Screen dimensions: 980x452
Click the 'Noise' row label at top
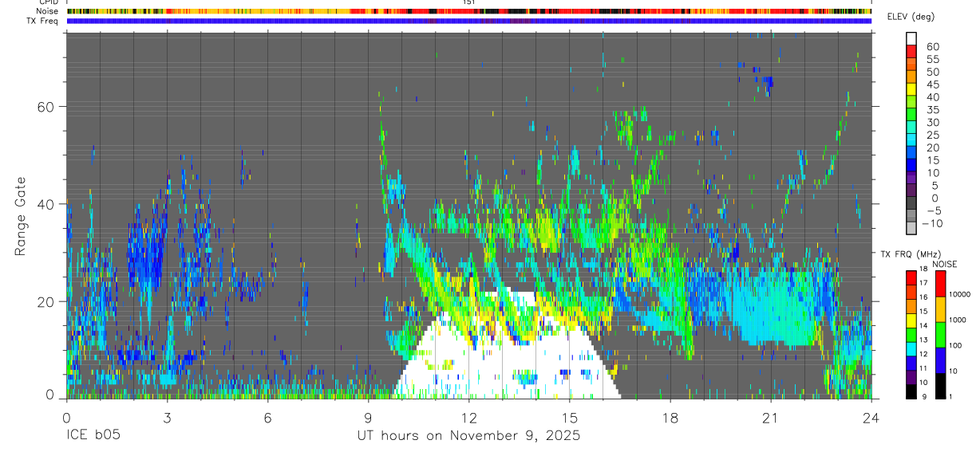[47, 11]
